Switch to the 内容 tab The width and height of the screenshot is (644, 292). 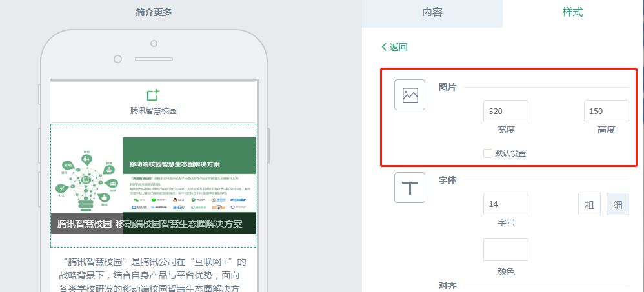coord(432,13)
